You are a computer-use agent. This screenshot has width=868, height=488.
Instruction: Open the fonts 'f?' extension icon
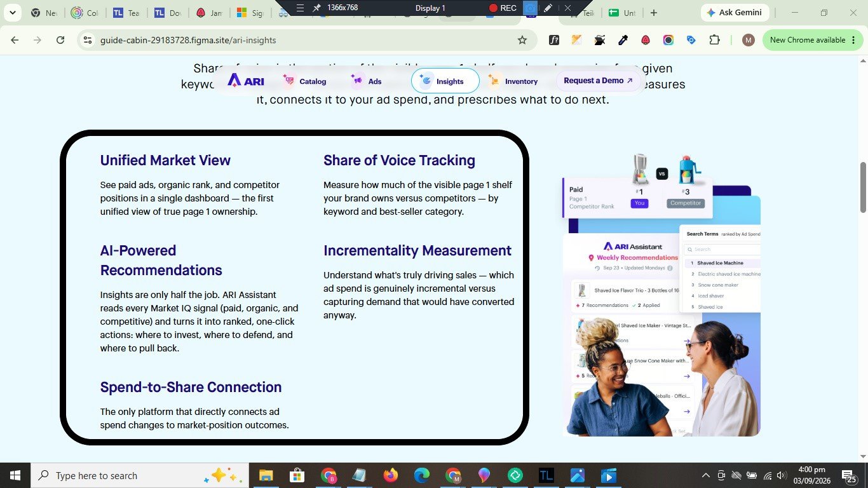tap(554, 40)
